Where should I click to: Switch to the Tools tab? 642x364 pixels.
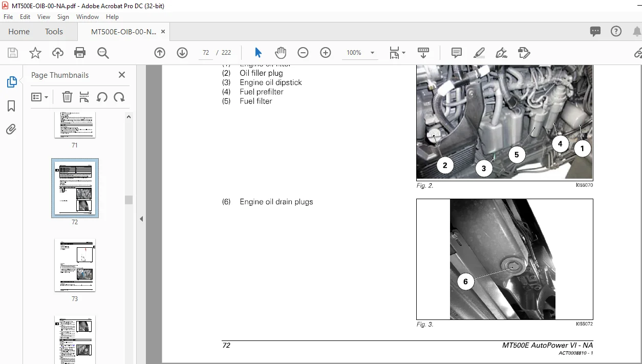[x=54, y=31]
